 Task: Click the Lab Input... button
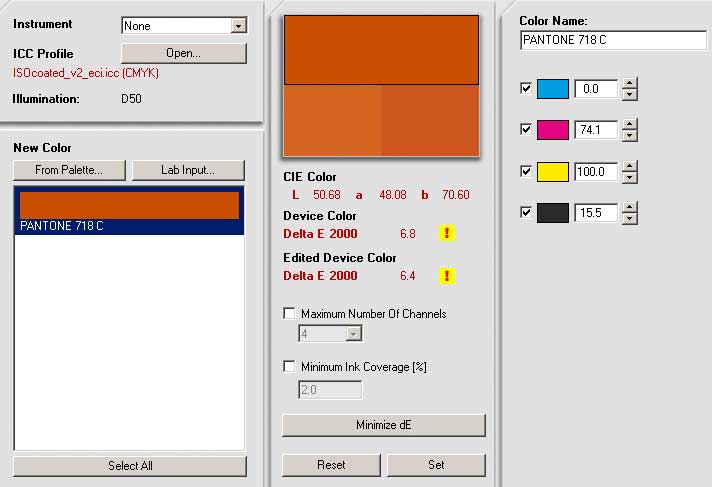[188, 170]
